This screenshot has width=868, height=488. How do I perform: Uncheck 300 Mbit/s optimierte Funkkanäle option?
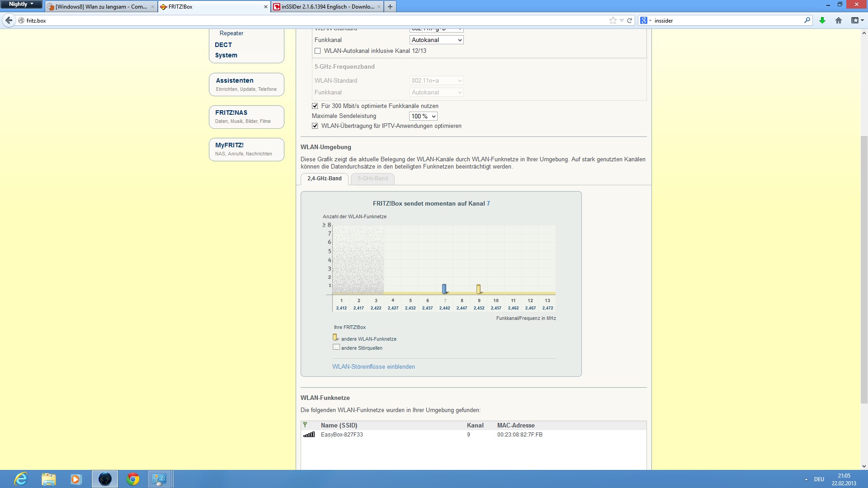(315, 106)
